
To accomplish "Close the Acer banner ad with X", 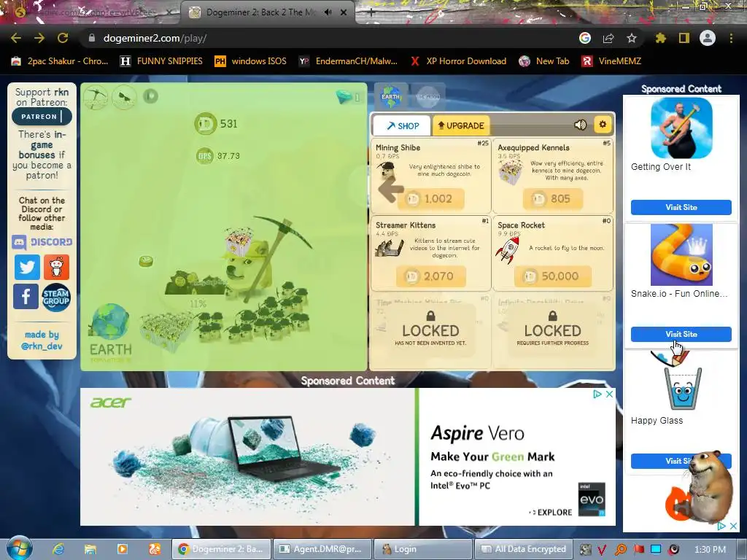I will (609, 394).
